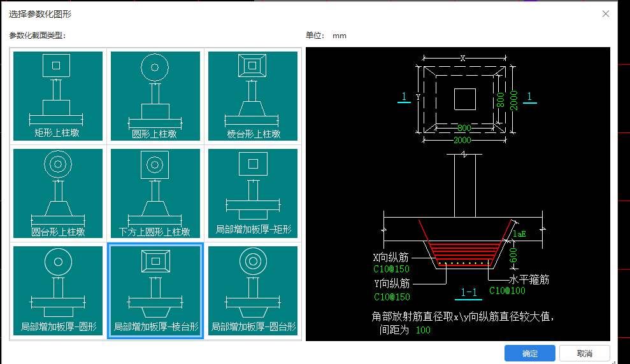
Task: Select the 下方上圆形上柱墩 thumbnail
Action: 155,193
